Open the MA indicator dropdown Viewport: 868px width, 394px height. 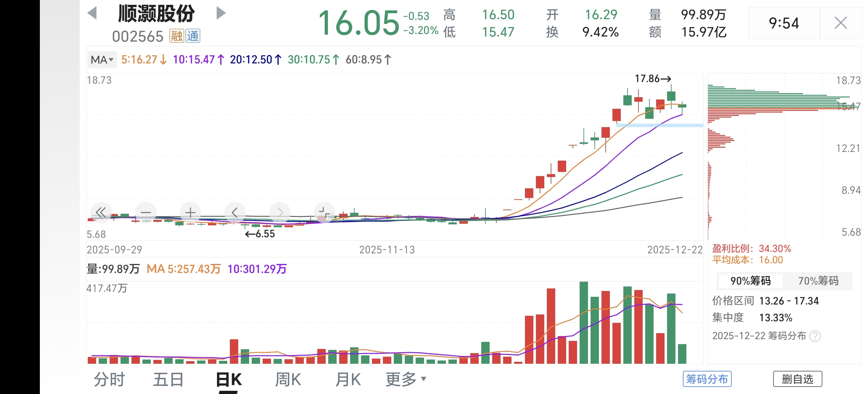tap(102, 60)
